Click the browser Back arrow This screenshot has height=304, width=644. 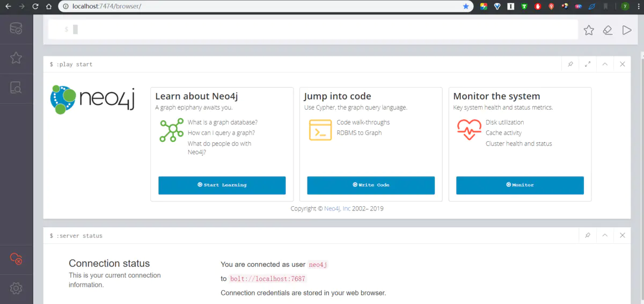8,6
